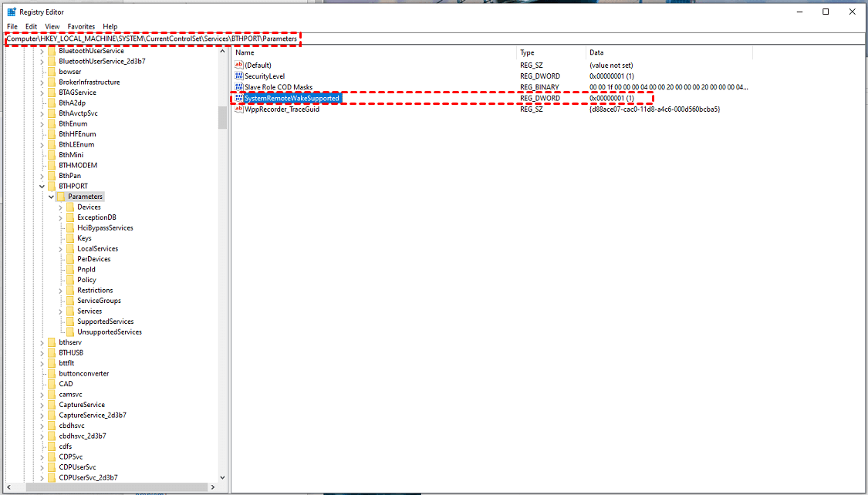Click the tree horizontal scrollbar left arrow
This screenshot has width=868, height=495.
point(10,487)
